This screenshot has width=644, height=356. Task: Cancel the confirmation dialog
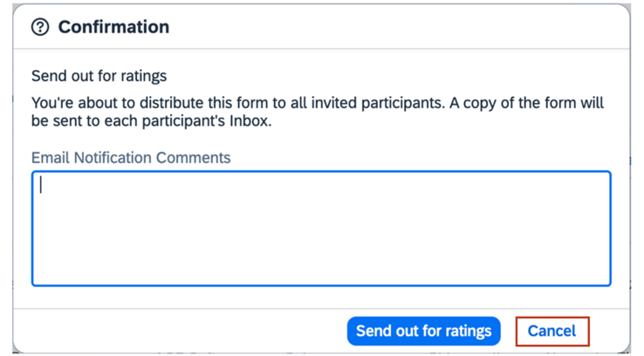pos(552,331)
